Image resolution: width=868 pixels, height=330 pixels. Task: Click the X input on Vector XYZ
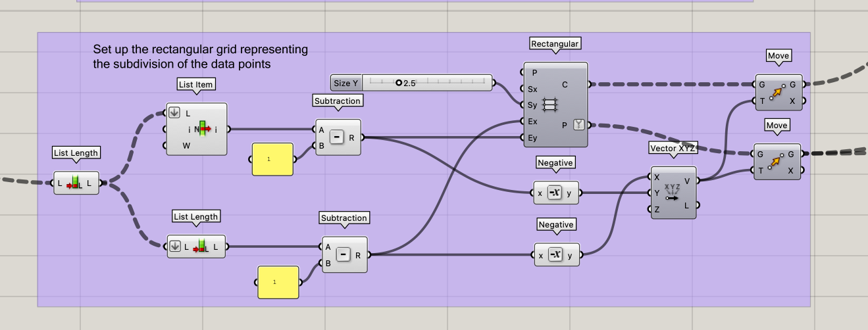(657, 177)
